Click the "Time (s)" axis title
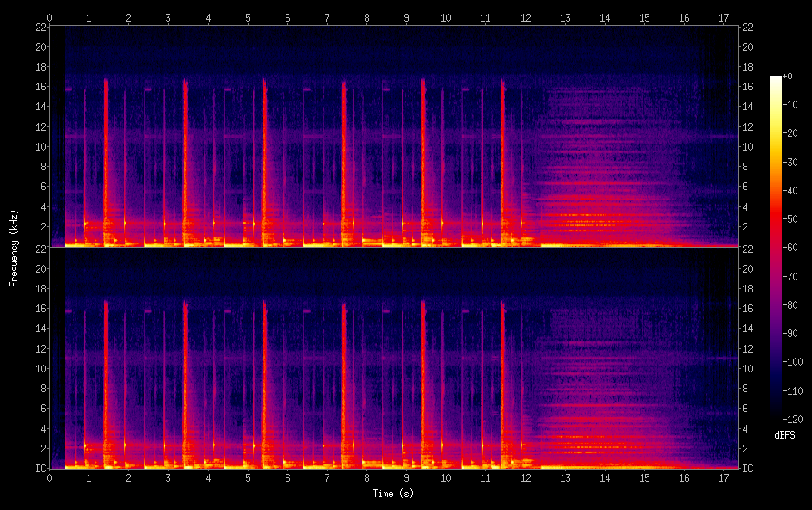812x510 pixels. coord(392,494)
